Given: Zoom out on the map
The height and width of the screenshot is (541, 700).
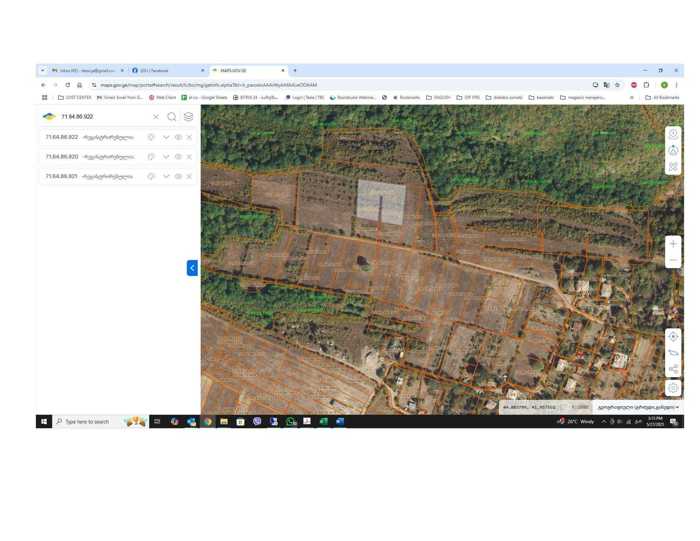Looking at the screenshot, I should (673, 260).
